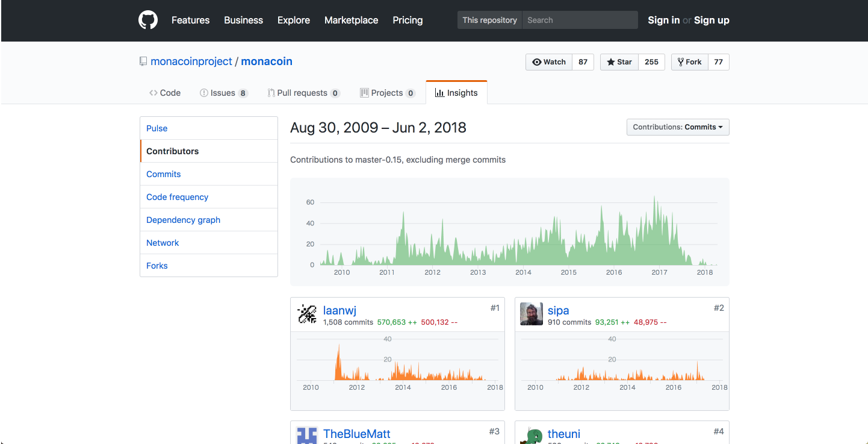Click the exclamation icon on the Issues tab
This screenshot has height=444, width=868.
[203, 92]
